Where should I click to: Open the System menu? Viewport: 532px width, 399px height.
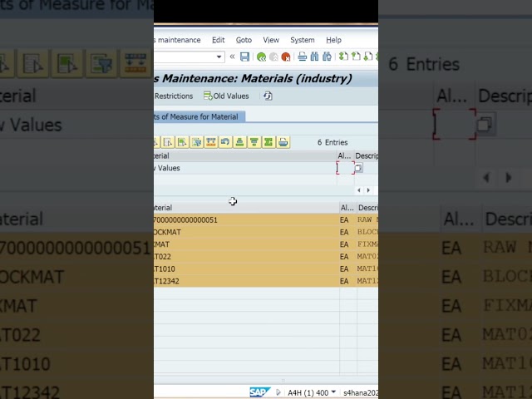tap(302, 40)
